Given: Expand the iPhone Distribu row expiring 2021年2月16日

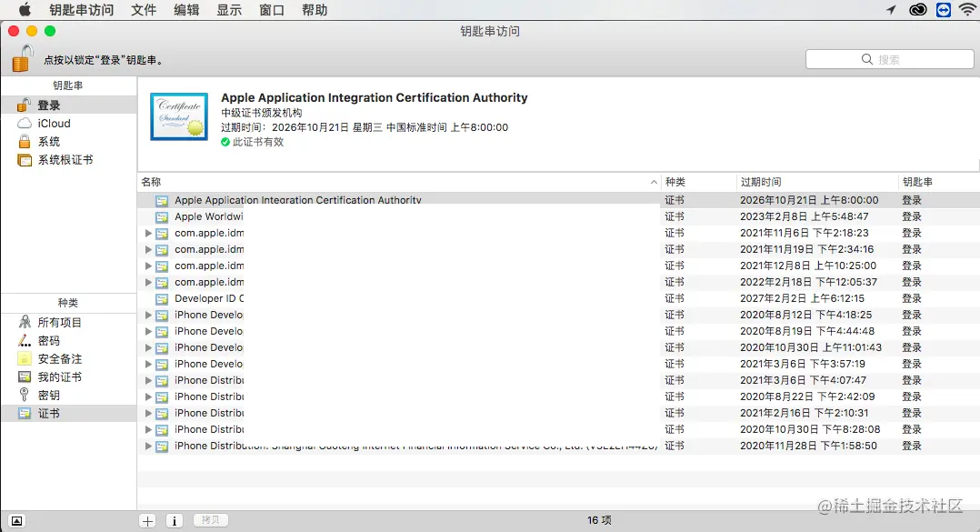Looking at the screenshot, I should tap(148, 413).
